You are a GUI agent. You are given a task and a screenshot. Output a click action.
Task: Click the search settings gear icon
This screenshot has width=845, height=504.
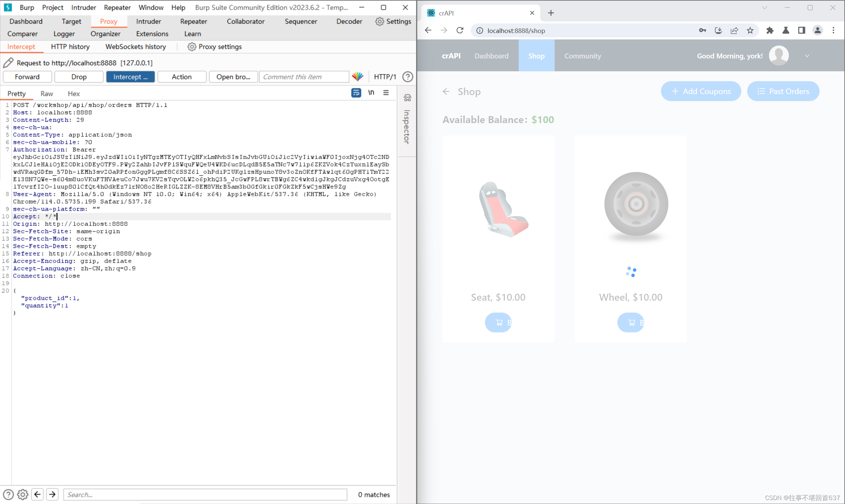23,494
